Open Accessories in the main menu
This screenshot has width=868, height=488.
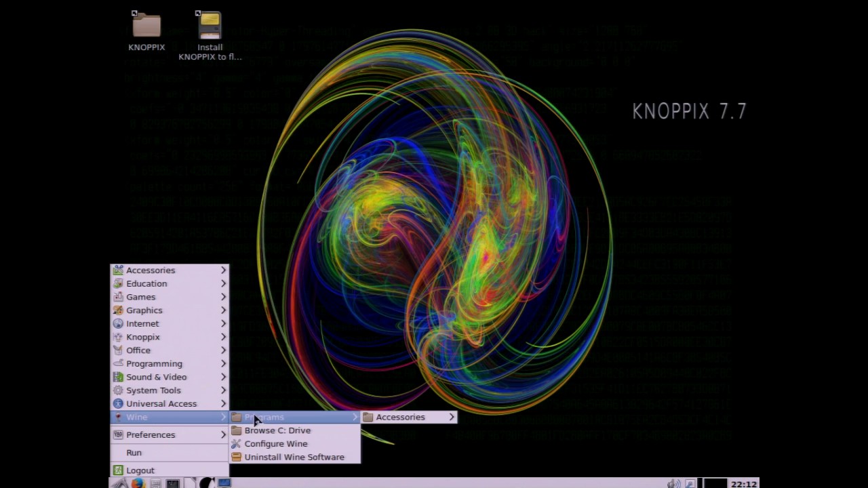170,270
